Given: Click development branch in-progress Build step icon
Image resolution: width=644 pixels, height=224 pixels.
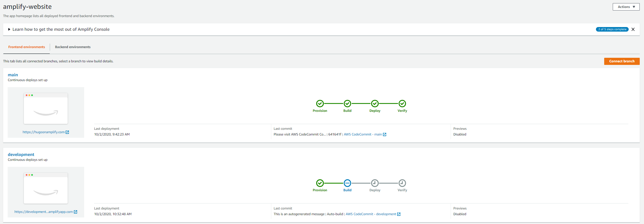Looking at the screenshot, I should (x=347, y=183).
